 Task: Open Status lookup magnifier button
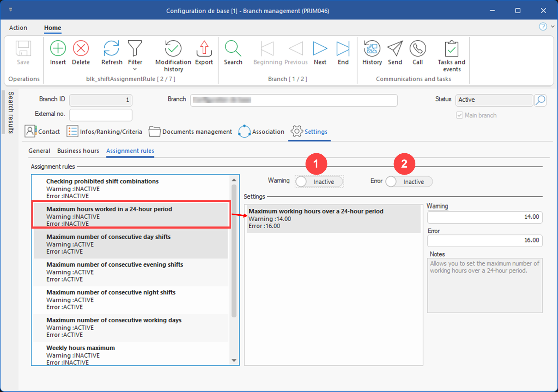pyautogui.click(x=540, y=100)
